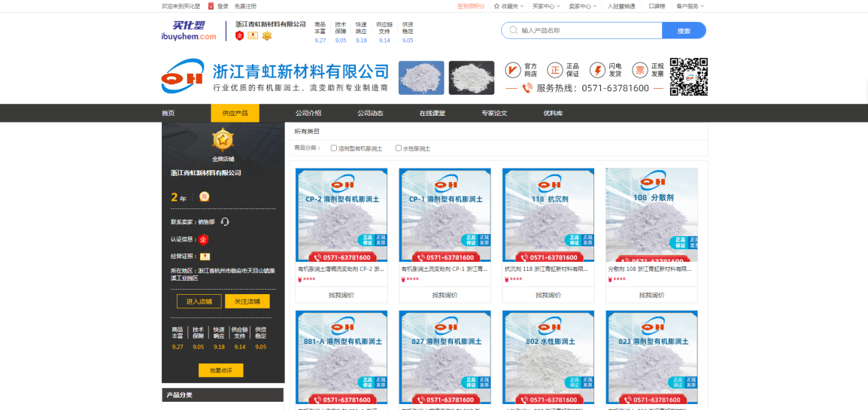Open the 881-A 溶剂型有机膨润土 product image

pos(341,357)
